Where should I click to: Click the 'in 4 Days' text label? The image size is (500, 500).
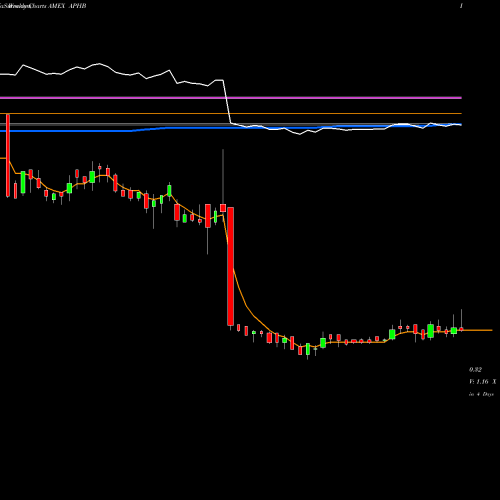tap(481, 394)
